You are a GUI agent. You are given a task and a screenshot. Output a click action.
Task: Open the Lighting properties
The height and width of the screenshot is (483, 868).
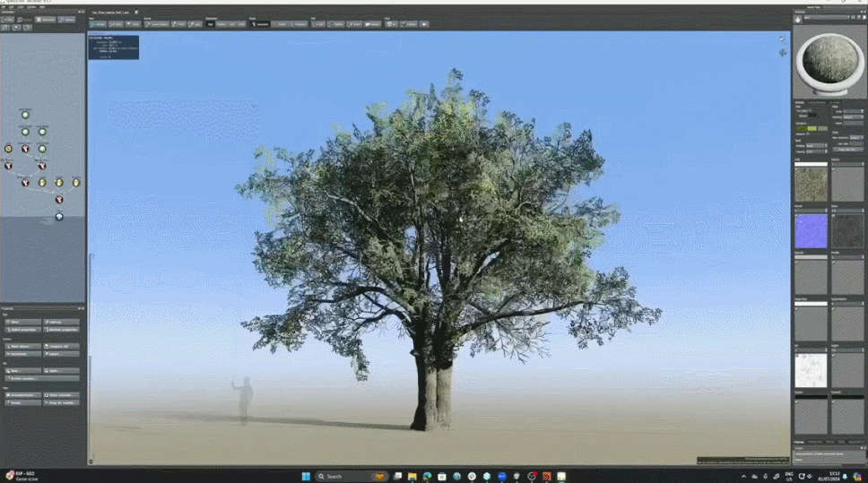click(61, 322)
